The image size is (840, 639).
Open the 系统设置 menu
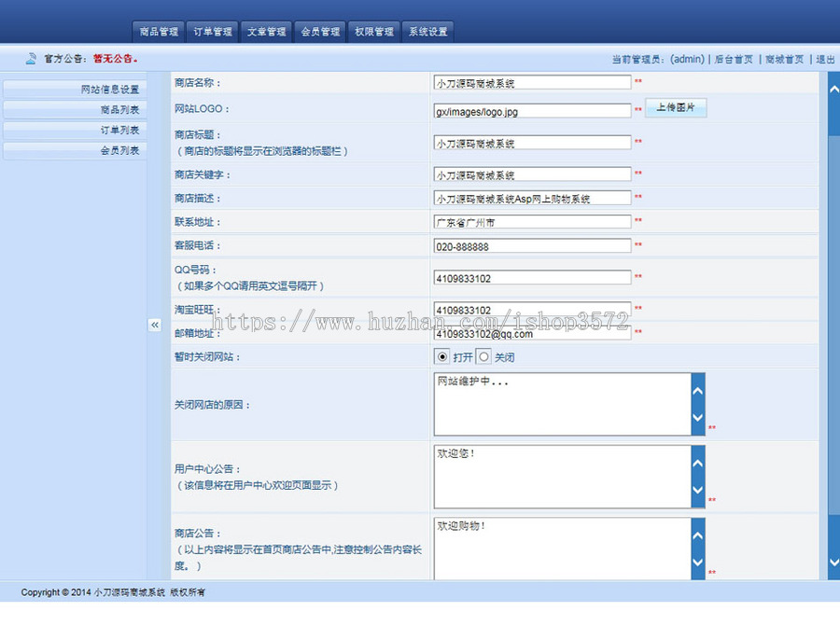click(427, 30)
